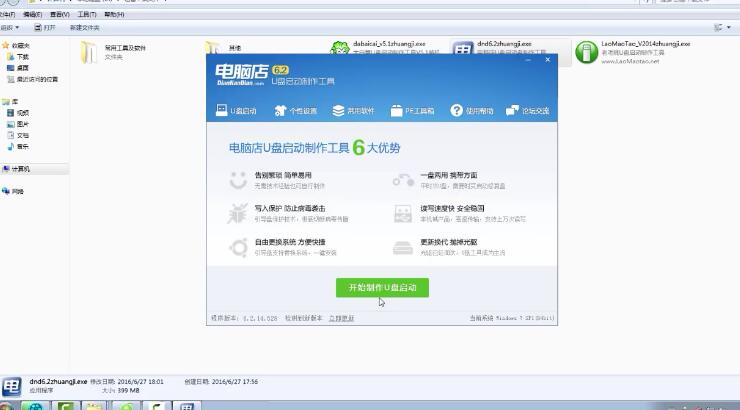The height and width of the screenshot is (410, 740).
Task: Click the 电脑店 logo in the header
Action: point(241,75)
